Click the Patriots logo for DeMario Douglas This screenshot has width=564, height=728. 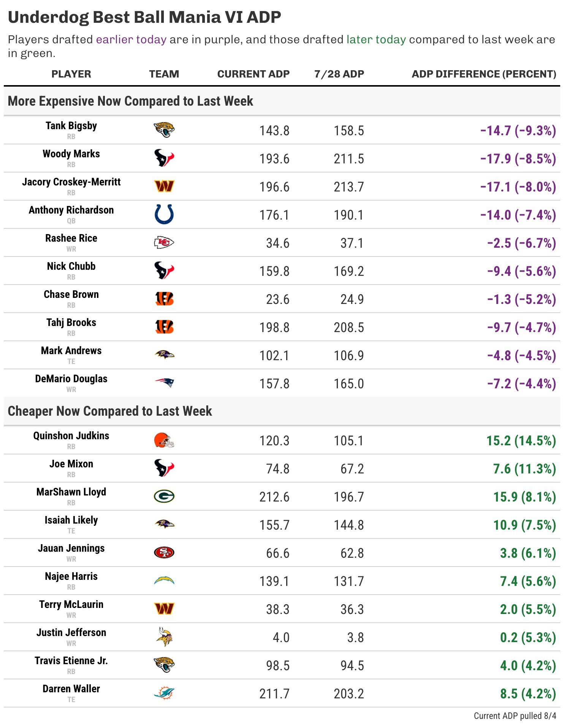[x=164, y=383]
